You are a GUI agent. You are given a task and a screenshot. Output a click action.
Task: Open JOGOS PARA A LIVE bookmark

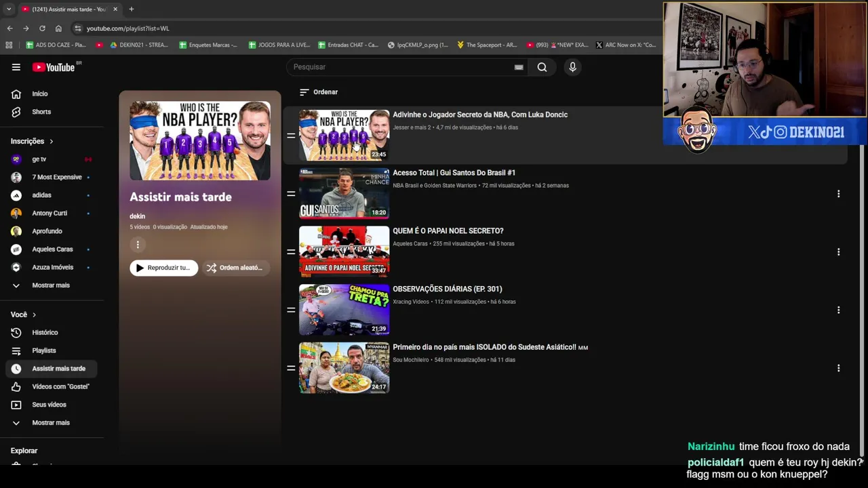pos(279,45)
